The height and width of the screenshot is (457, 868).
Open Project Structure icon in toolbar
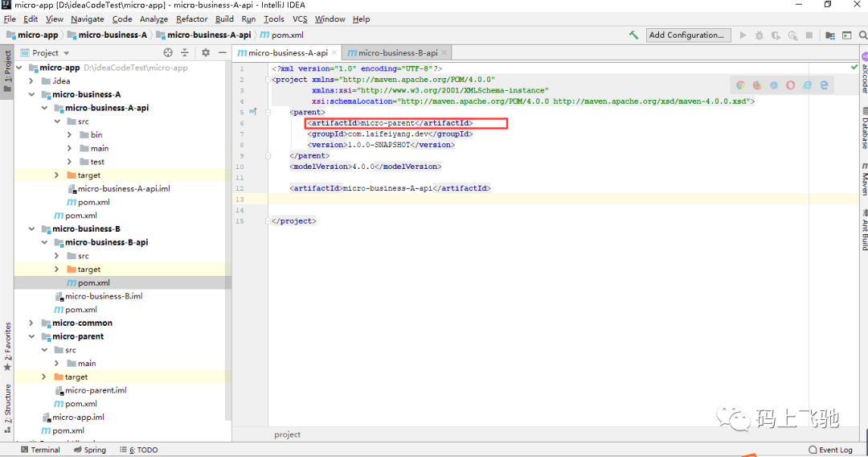click(829, 35)
